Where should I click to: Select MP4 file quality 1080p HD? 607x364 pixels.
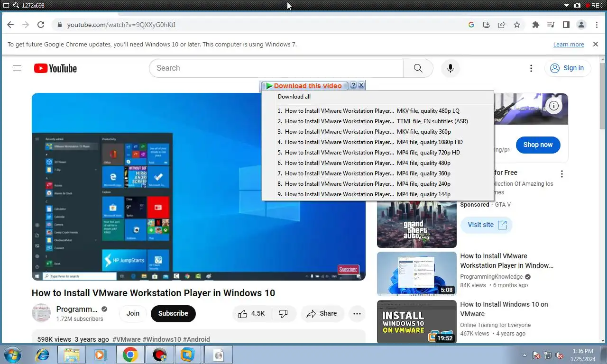(x=377, y=142)
